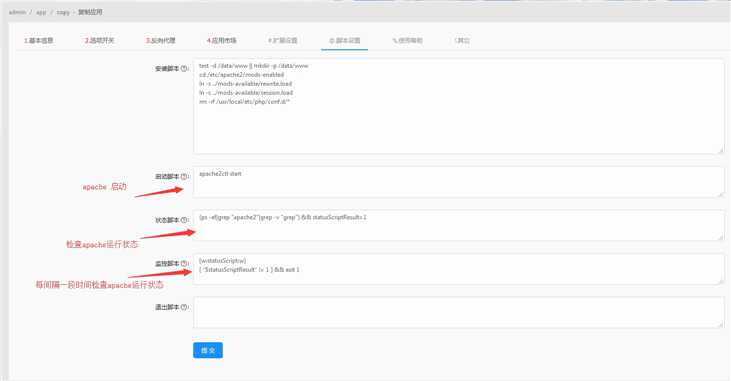The height and width of the screenshot is (381, 731).
Task: Click the 'rm -rf /usr/local/etc/php/conf.d/*' line
Action: point(244,102)
